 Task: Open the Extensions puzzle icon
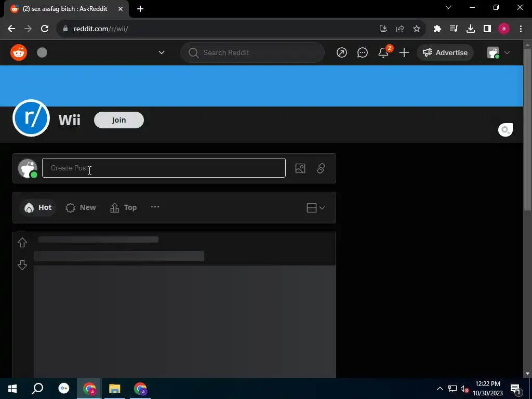(437, 29)
